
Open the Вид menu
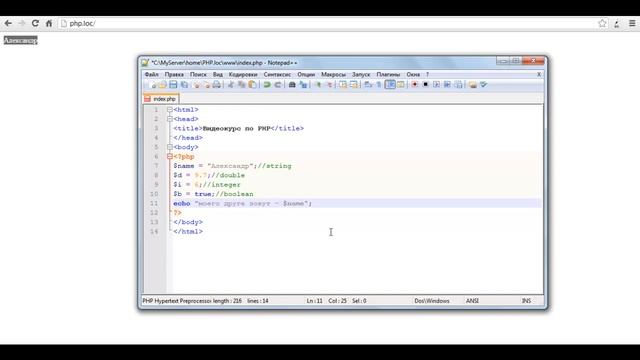pyautogui.click(x=218, y=74)
